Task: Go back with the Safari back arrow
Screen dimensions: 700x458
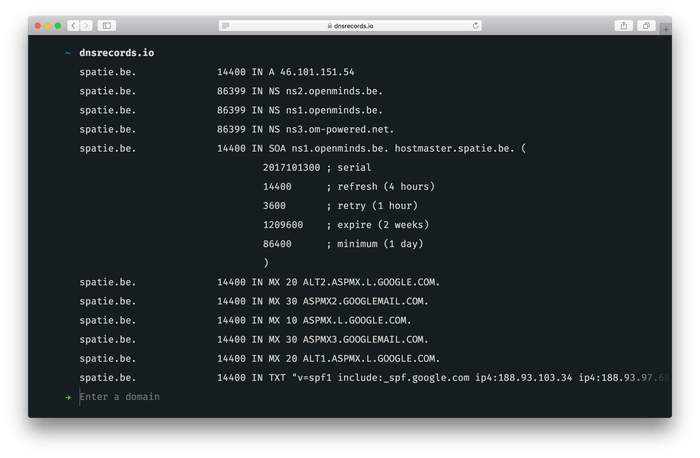Action: [x=74, y=25]
